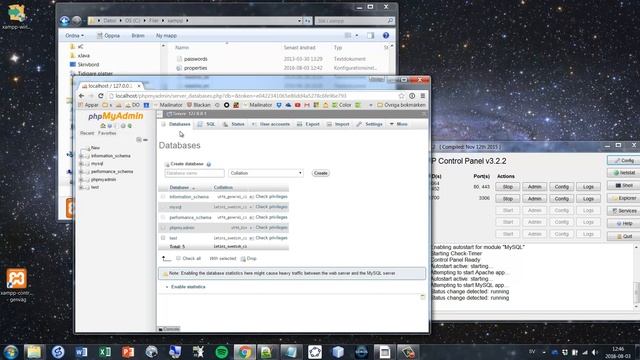640x360 pixels.
Task: Click Check privileges for the test database
Action: tap(271, 238)
